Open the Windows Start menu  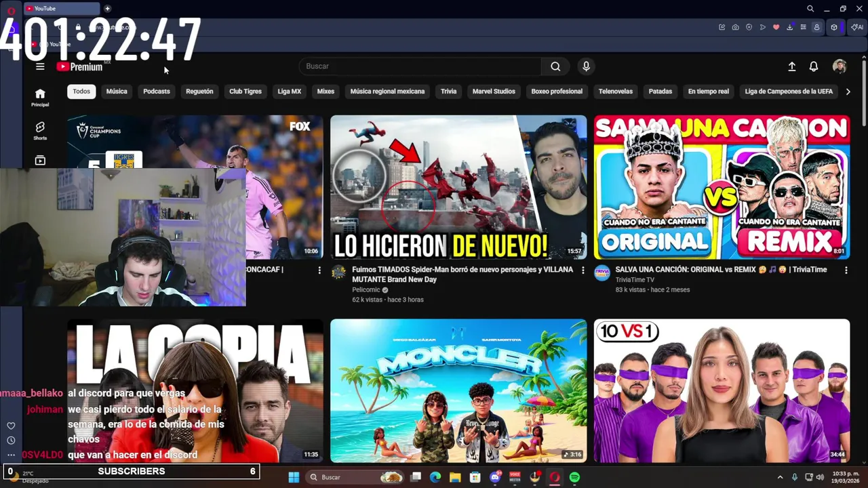(294, 477)
